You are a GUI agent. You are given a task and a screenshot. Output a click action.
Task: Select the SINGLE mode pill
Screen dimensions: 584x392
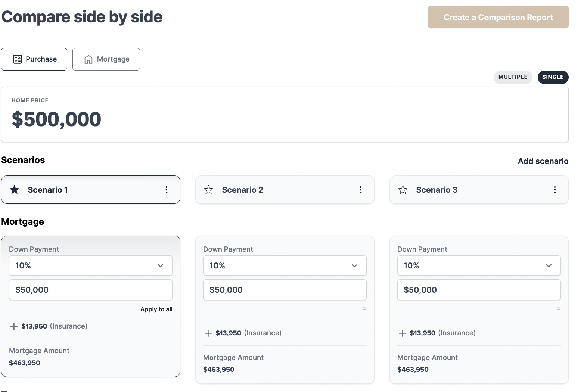point(553,77)
